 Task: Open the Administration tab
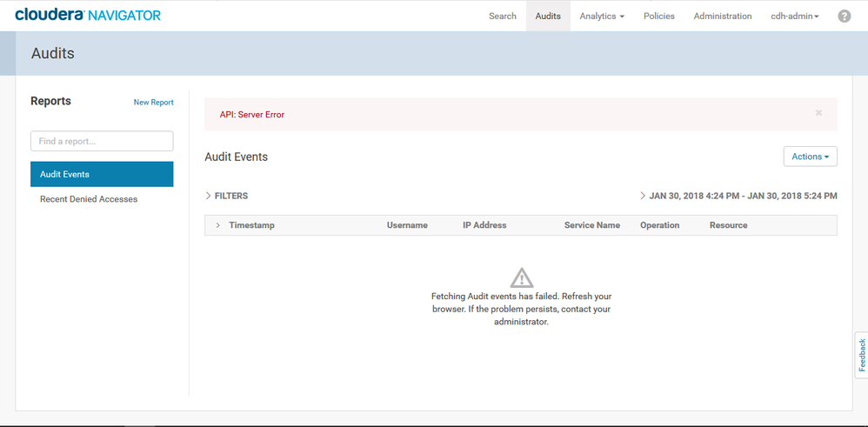click(x=723, y=16)
